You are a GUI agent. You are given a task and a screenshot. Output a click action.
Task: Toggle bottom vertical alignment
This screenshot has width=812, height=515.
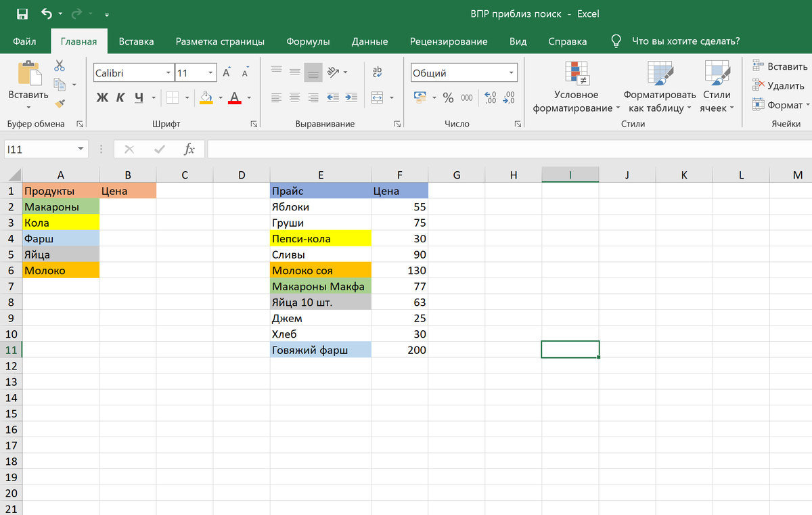tap(313, 71)
